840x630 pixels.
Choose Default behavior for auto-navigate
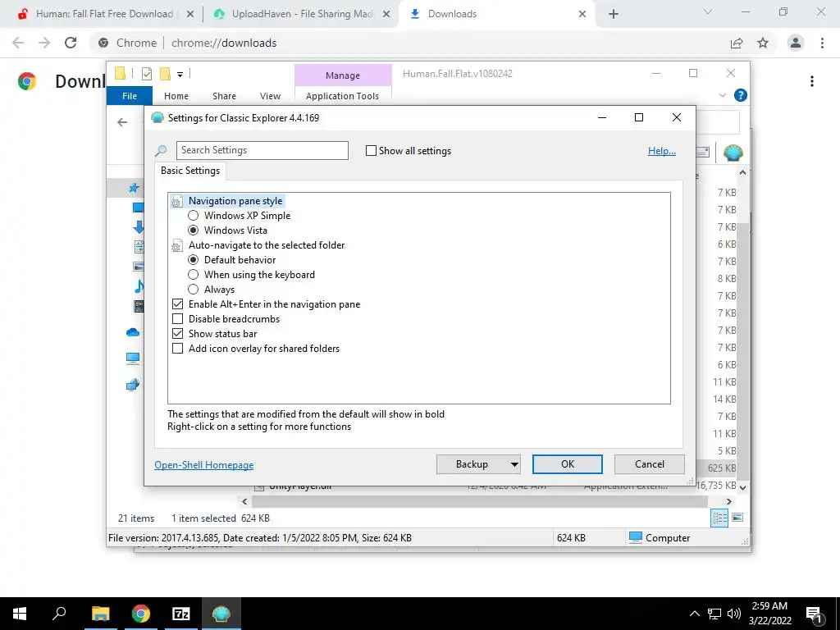[194, 260]
